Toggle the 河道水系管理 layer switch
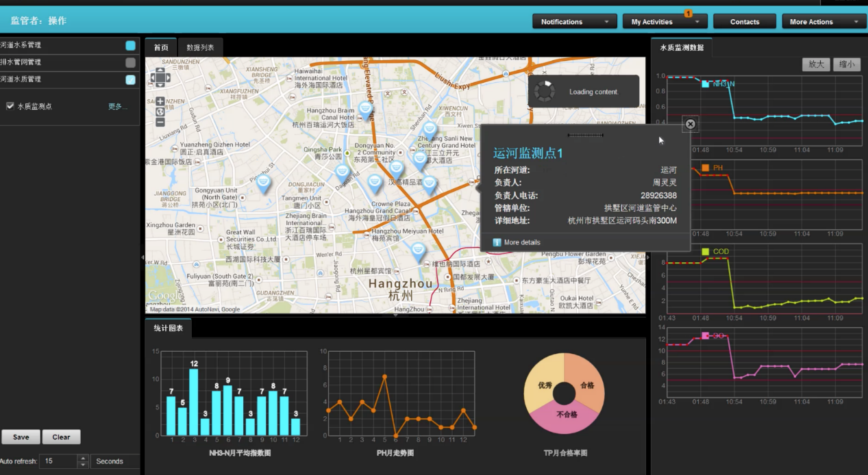The height and width of the screenshot is (475, 868). 130,45
